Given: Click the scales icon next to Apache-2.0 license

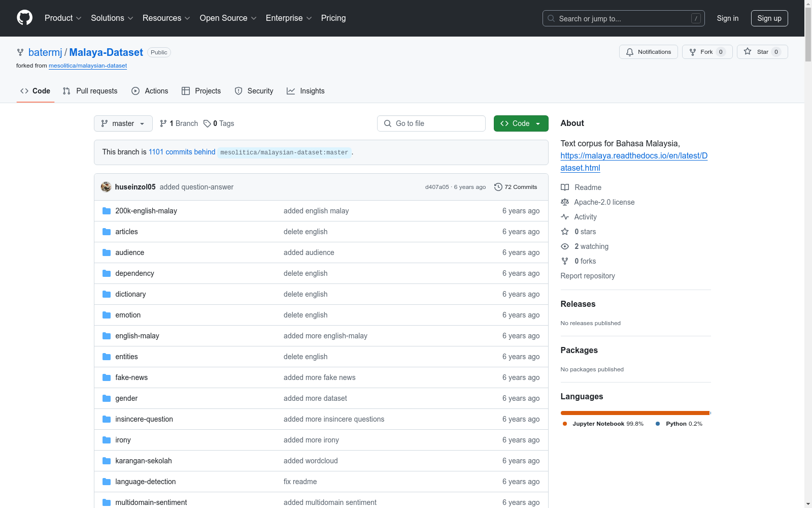Looking at the screenshot, I should coord(565,202).
